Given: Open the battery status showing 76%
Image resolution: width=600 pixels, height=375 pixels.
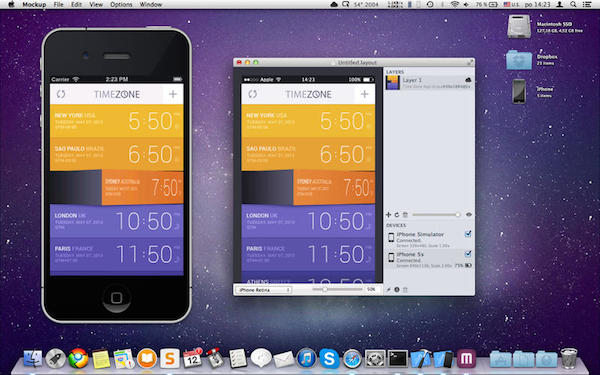Looking at the screenshot, I should 486,5.
